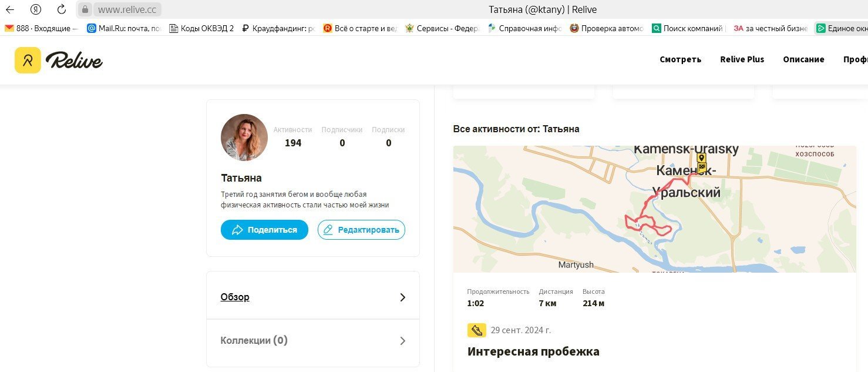This screenshot has height=372, width=868.
Task: Open the Поиск компаний bookmark
Action: [689, 28]
